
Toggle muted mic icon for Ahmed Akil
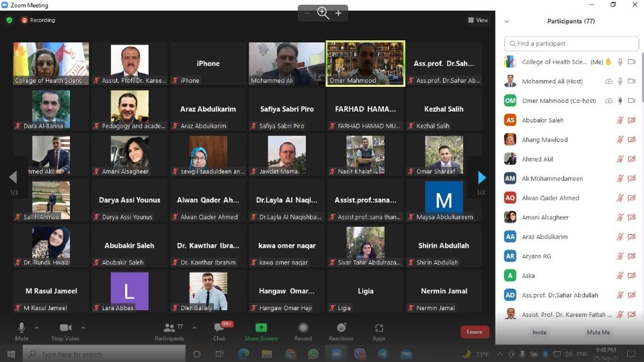pyautogui.click(x=620, y=159)
